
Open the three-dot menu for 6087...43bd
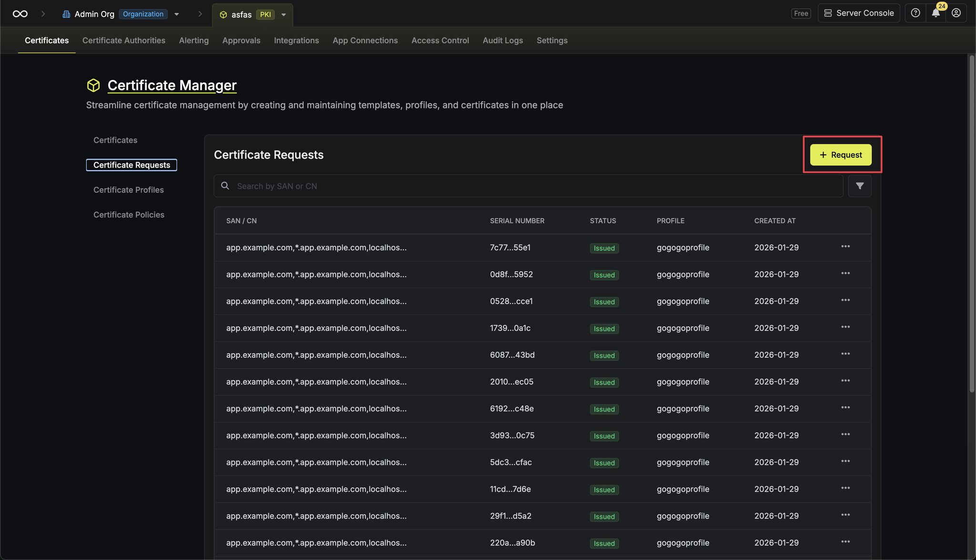[845, 354]
